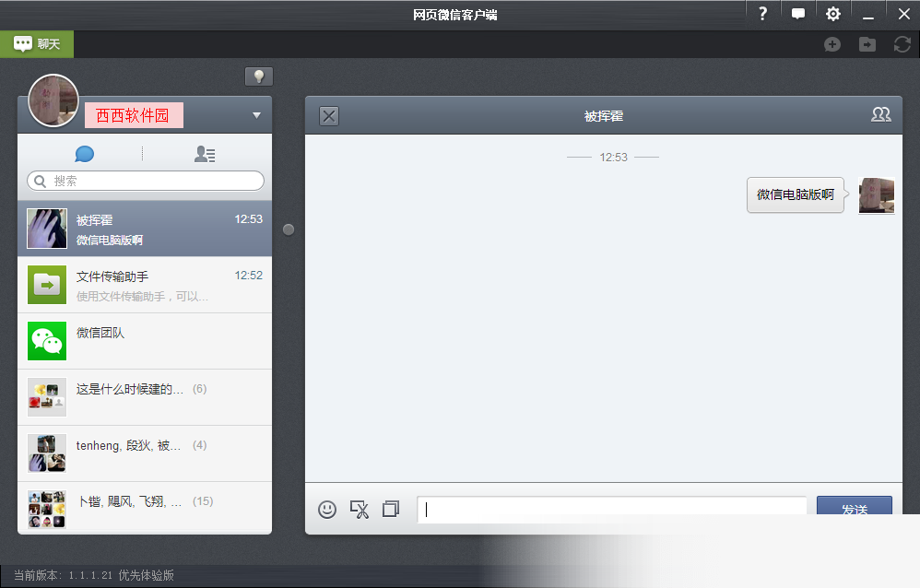The width and height of the screenshot is (920, 588).
Task: Click the round panel collapse handle
Action: [289, 229]
